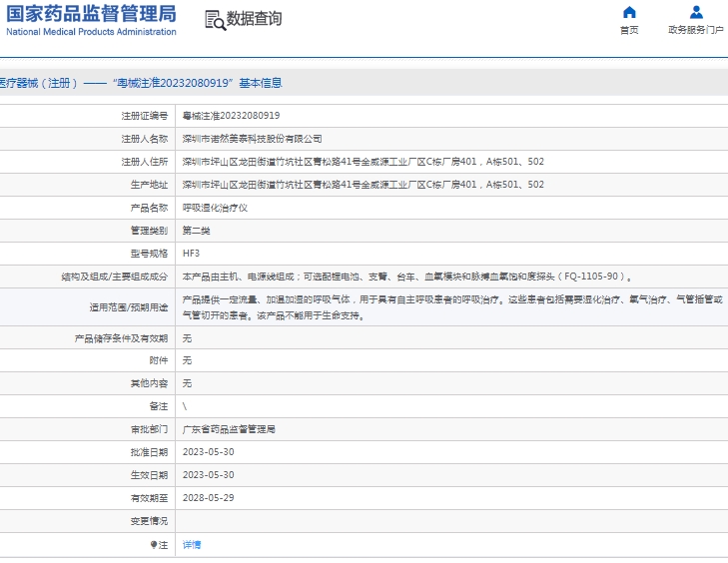Click the 注册证编号 row label
This screenshot has height=563, width=728.
coord(145,116)
